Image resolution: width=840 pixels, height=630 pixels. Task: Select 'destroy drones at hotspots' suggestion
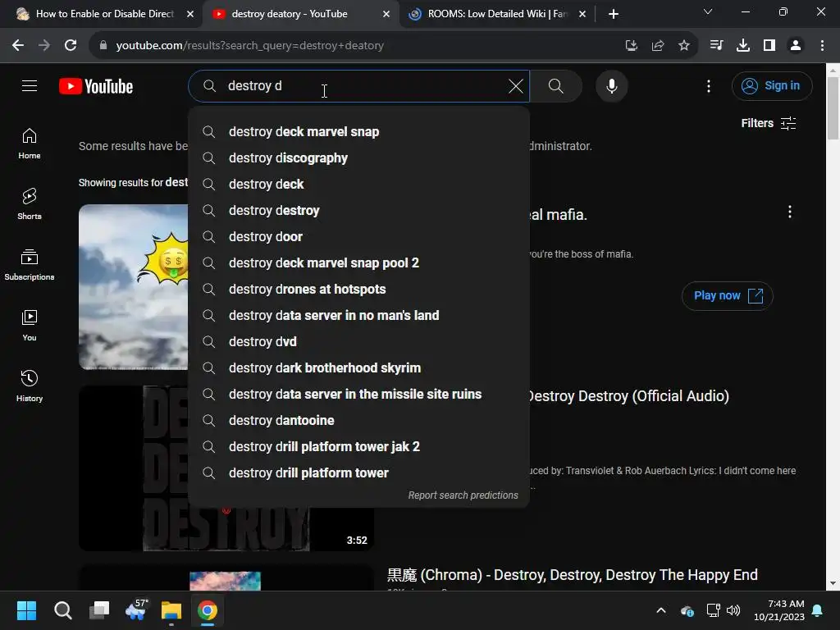359,290
